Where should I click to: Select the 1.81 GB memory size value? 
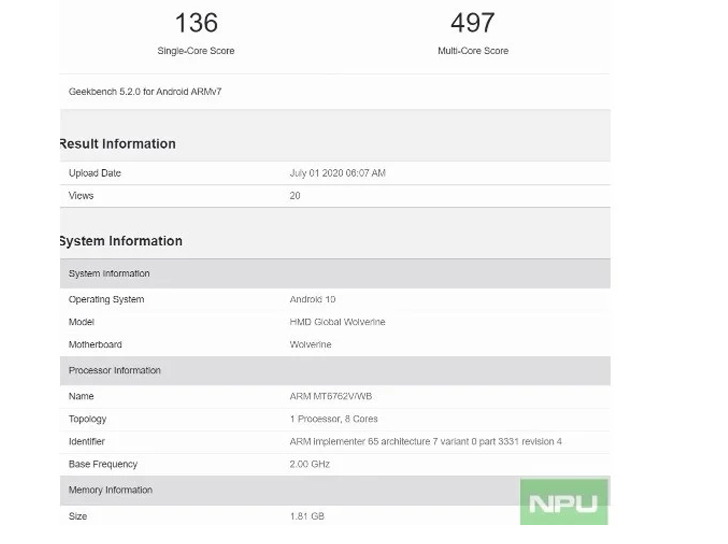click(307, 517)
